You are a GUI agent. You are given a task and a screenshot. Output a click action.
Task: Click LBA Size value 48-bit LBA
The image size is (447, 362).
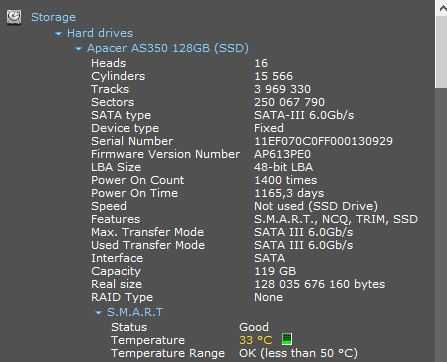283,167
